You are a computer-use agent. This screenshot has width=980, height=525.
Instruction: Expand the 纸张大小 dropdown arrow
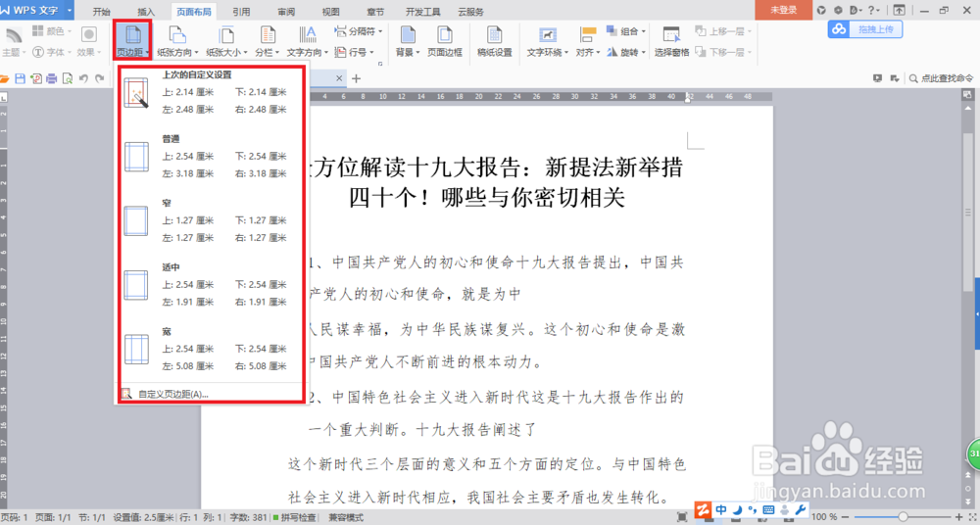[246, 53]
